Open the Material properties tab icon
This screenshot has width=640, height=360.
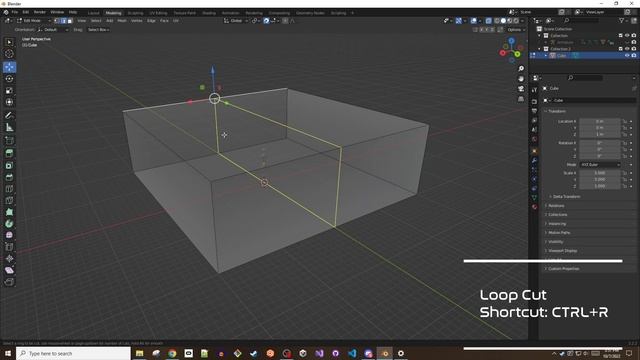(534, 207)
